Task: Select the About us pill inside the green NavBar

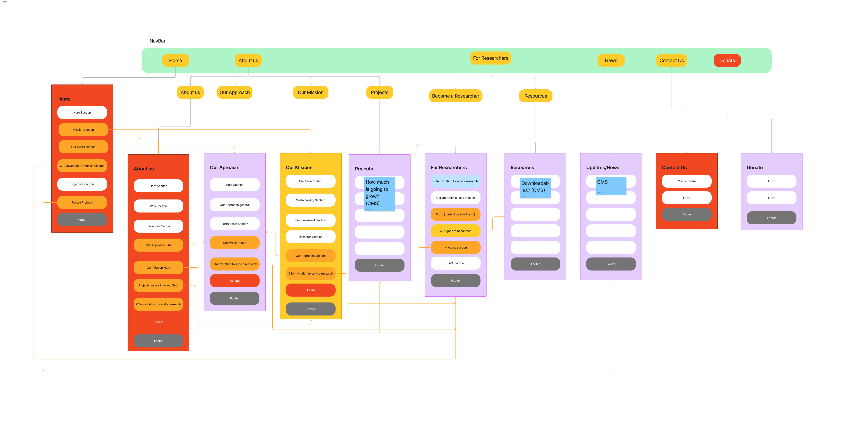Action: point(248,60)
